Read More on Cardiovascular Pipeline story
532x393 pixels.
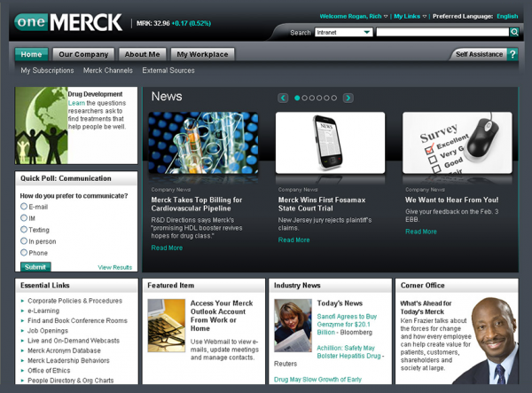(167, 248)
